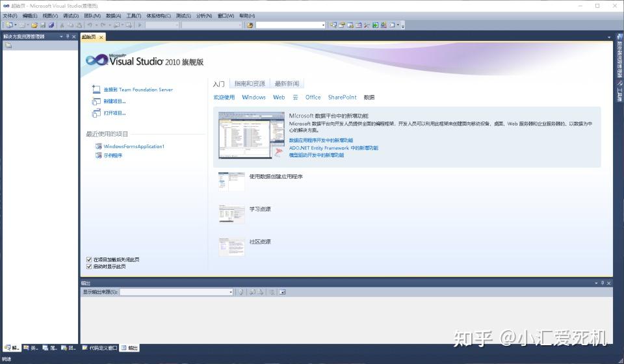Pin the Solution Explorer panel (解决方案资源管理器)
The width and height of the screenshot is (624, 364).
(x=68, y=36)
